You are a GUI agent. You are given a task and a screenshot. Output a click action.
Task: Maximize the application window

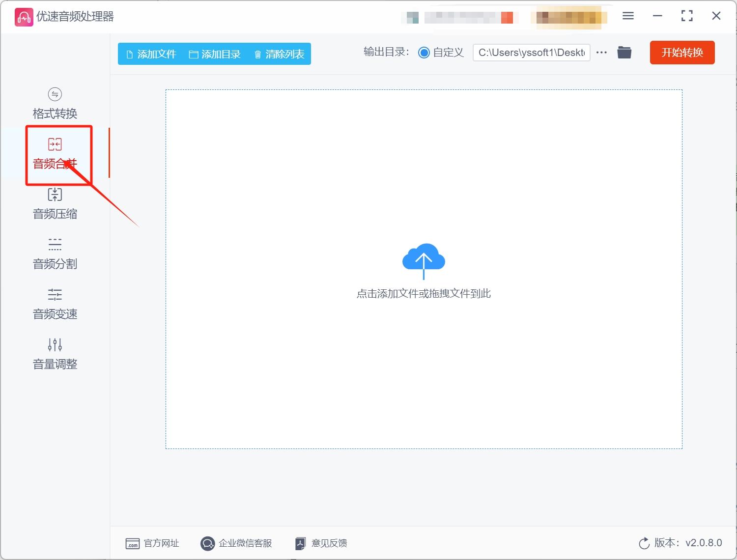pos(687,16)
